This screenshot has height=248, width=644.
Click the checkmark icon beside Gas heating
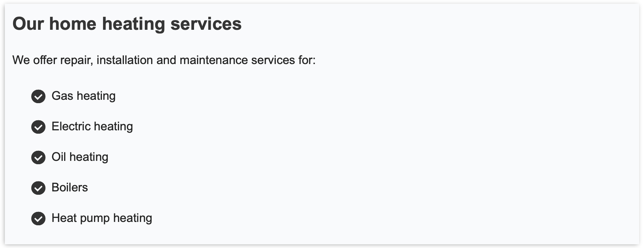click(x=38, y=96)
